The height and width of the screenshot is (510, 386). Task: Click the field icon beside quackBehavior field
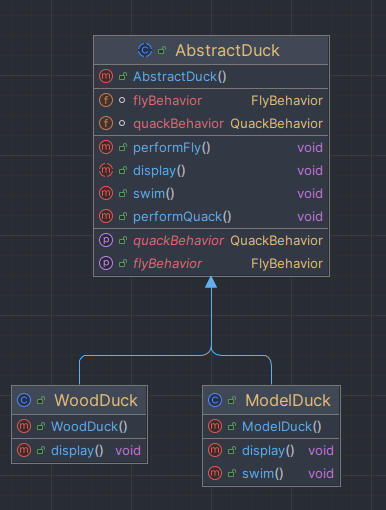pyautogui.click(x=106, y=123)
